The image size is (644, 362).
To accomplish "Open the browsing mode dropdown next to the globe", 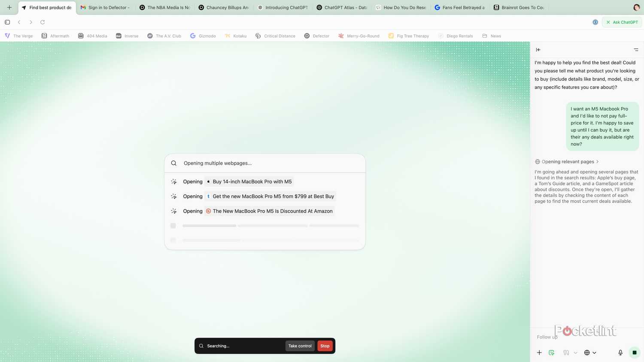I will point(595,353).
